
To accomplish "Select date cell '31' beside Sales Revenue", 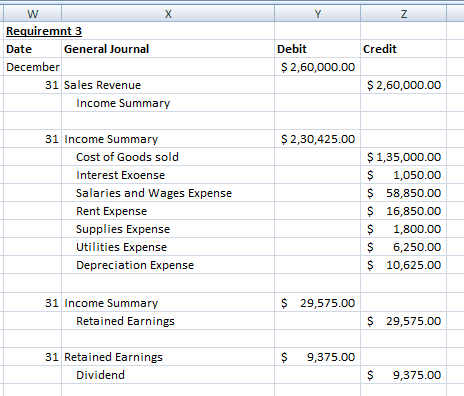I will [32, 85].
